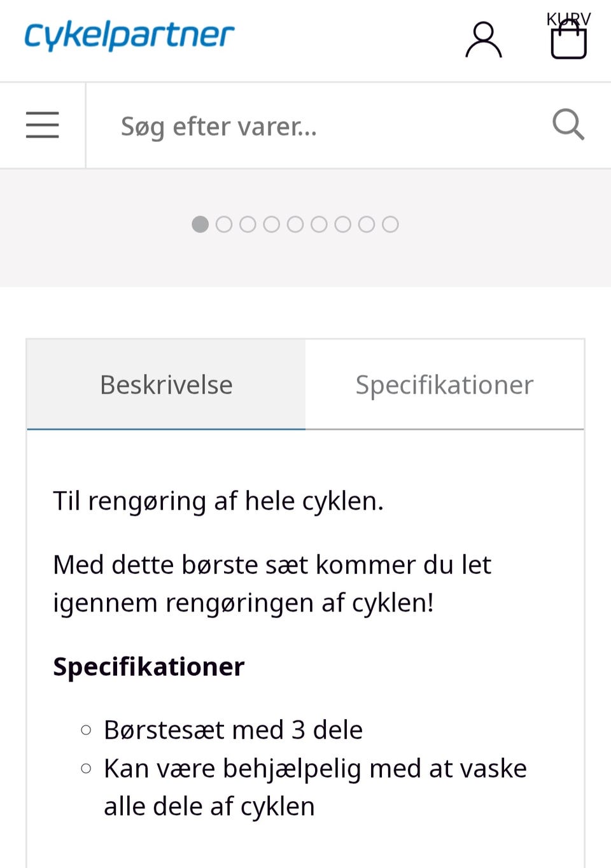The image size is (611, 868).
Task: Activate the second image carousel dot
Action: (223, 224)
